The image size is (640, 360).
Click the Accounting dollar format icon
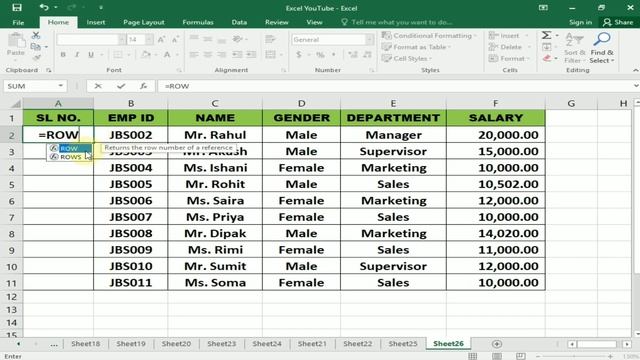pos(299,54)
